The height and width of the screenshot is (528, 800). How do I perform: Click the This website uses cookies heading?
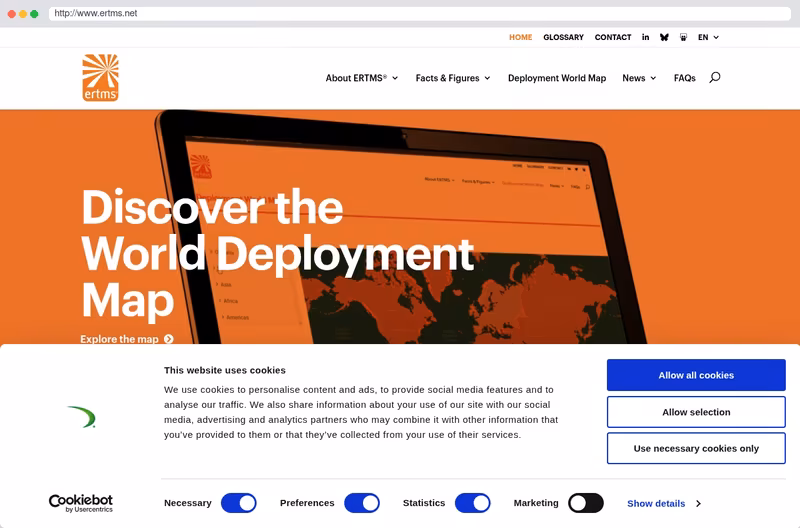coord(224,370)
